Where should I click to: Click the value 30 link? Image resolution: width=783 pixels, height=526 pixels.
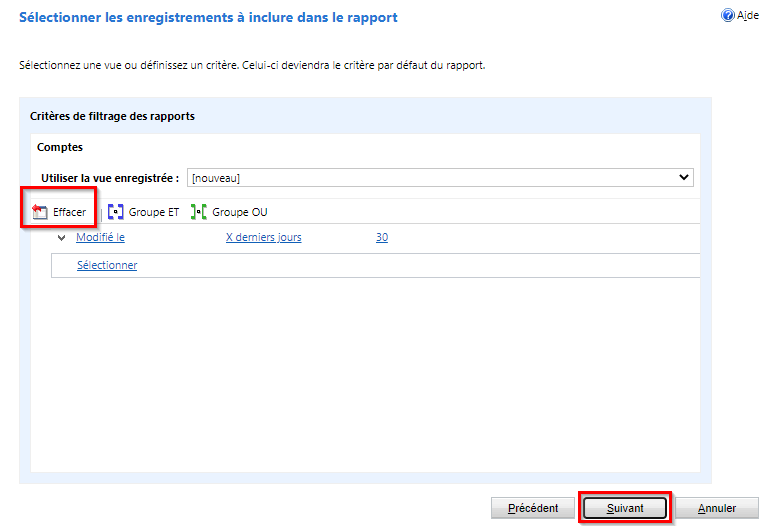click(382, 237)
